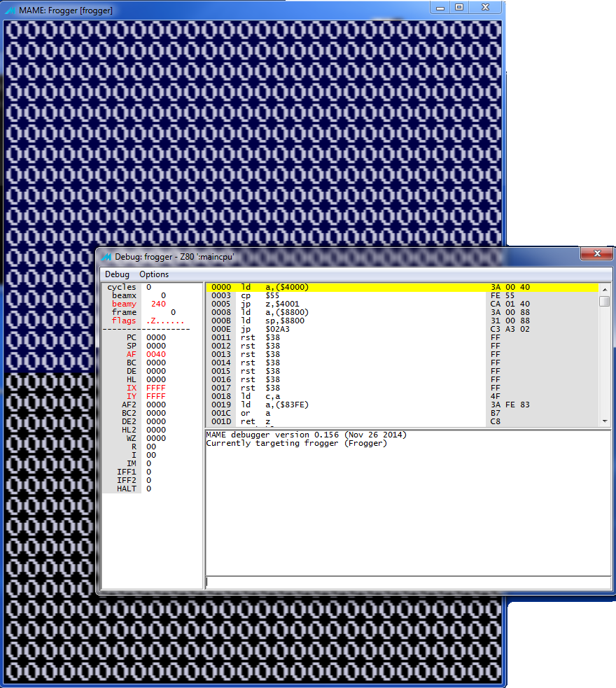Open the Debug menu
Image resolution: width=616 pixels, height=688 pixels.
[117, 274]
